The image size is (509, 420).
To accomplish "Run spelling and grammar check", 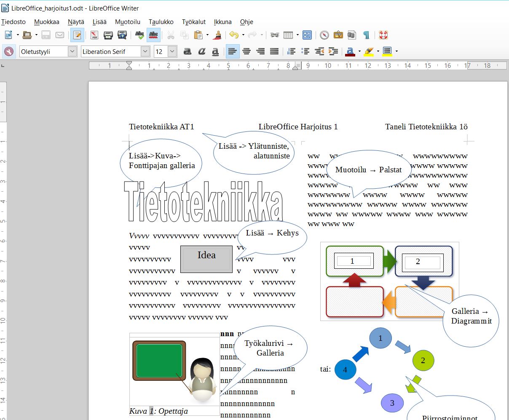I will coord(139,35).
